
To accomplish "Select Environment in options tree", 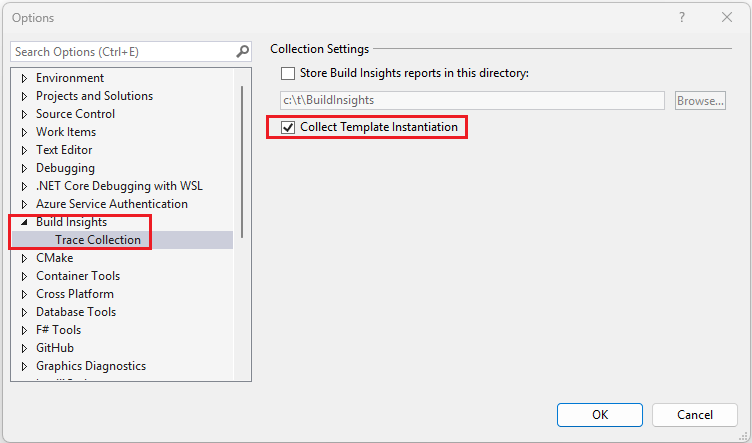I will 70,78.
